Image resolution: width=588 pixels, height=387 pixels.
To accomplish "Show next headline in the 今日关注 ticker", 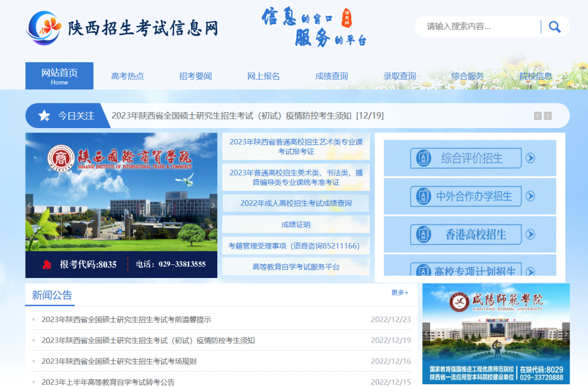I will tap(548, 116).
